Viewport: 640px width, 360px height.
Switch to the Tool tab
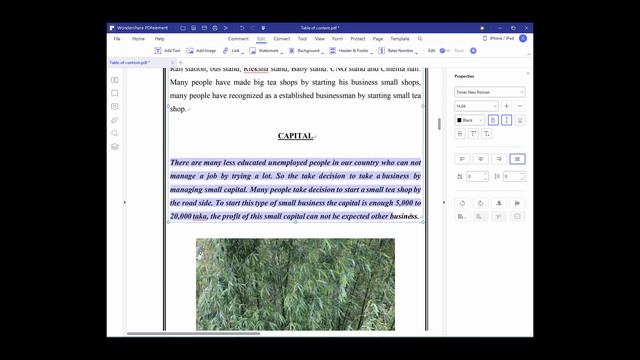point(302,39)
